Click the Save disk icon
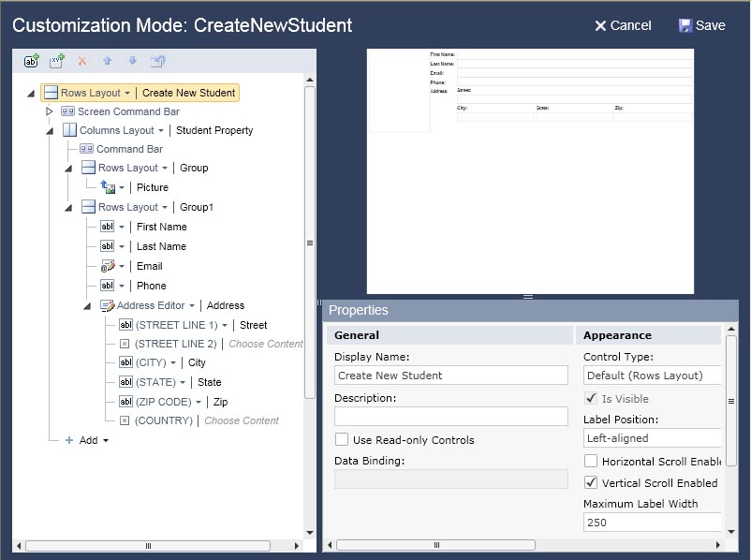This screenshot has width=751, height=560. click(685, 25)
